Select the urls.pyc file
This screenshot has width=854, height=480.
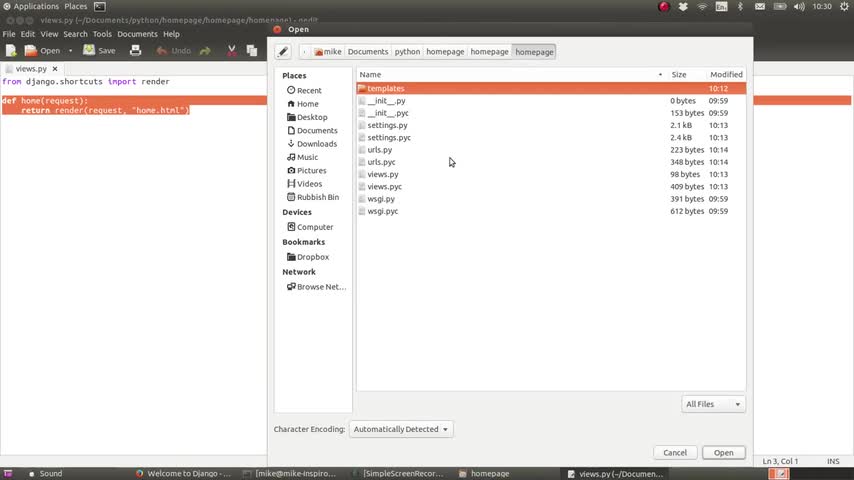551,162
